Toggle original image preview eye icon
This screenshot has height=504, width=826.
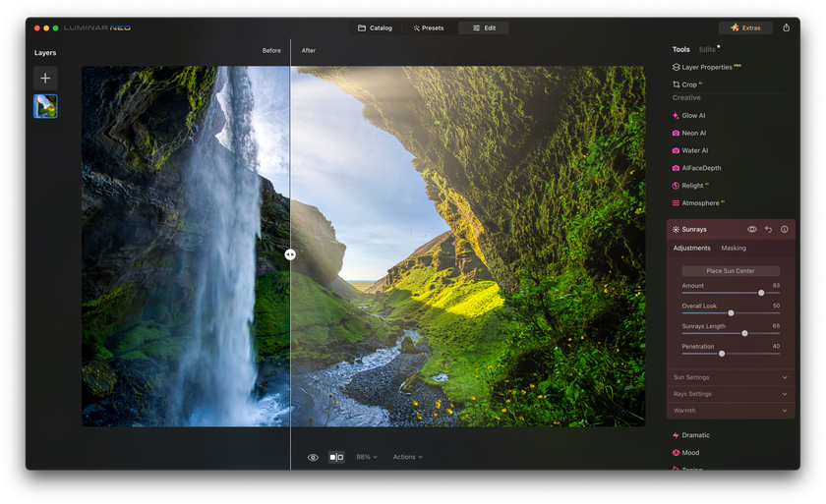(313, 457)
